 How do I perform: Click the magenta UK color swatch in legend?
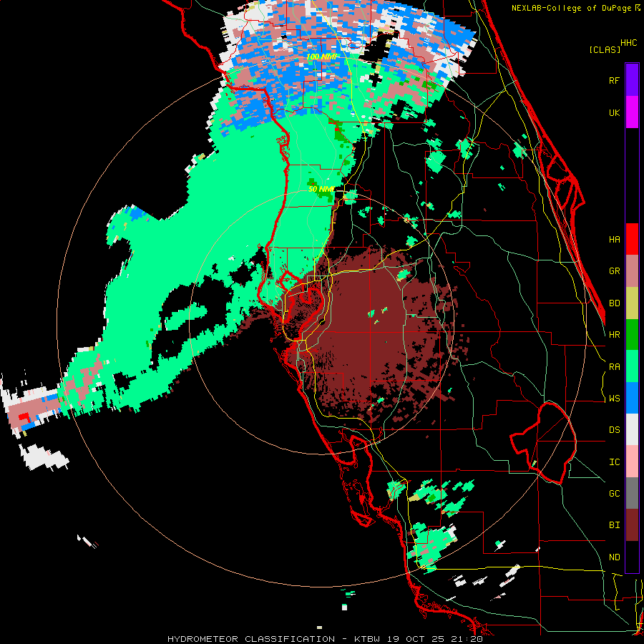pos(632,112)
